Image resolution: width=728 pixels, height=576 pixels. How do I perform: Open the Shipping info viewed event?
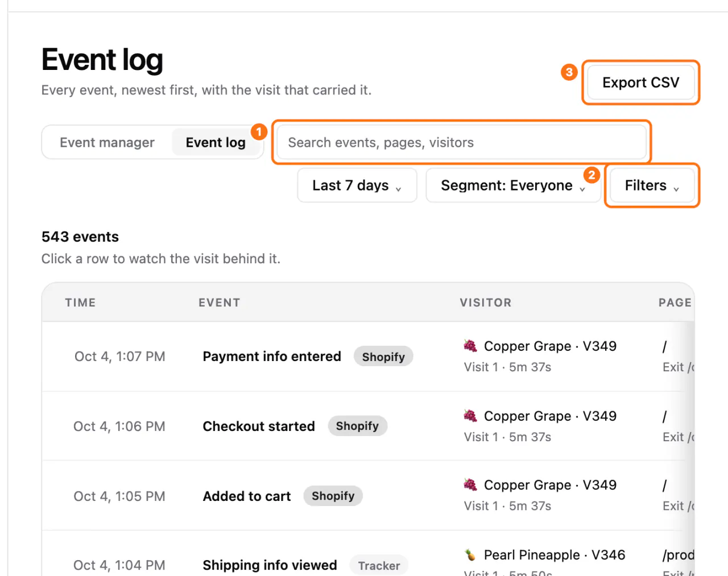coord(270,565)
